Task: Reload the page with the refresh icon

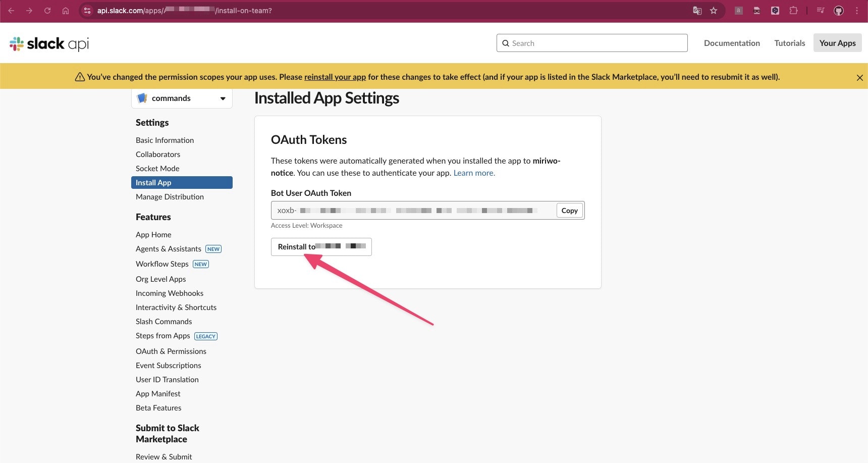Action: pyautogui.click(x=47, y=11)
